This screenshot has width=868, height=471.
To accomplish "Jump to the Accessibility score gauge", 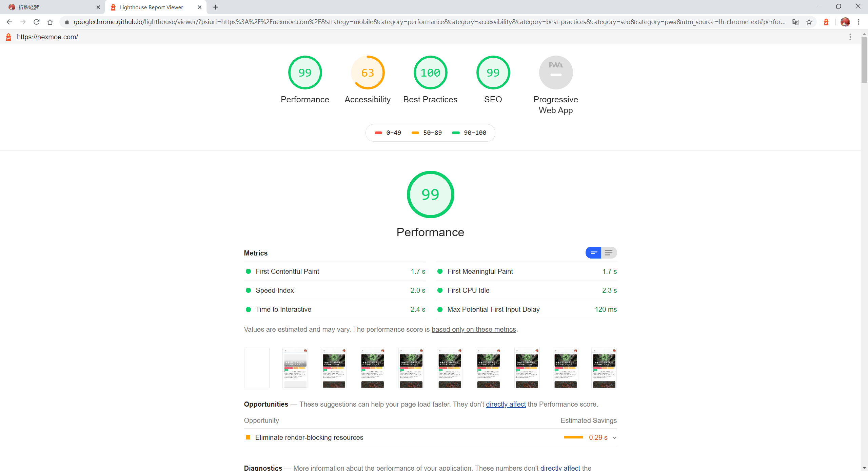I will click(x=368, y=73).
